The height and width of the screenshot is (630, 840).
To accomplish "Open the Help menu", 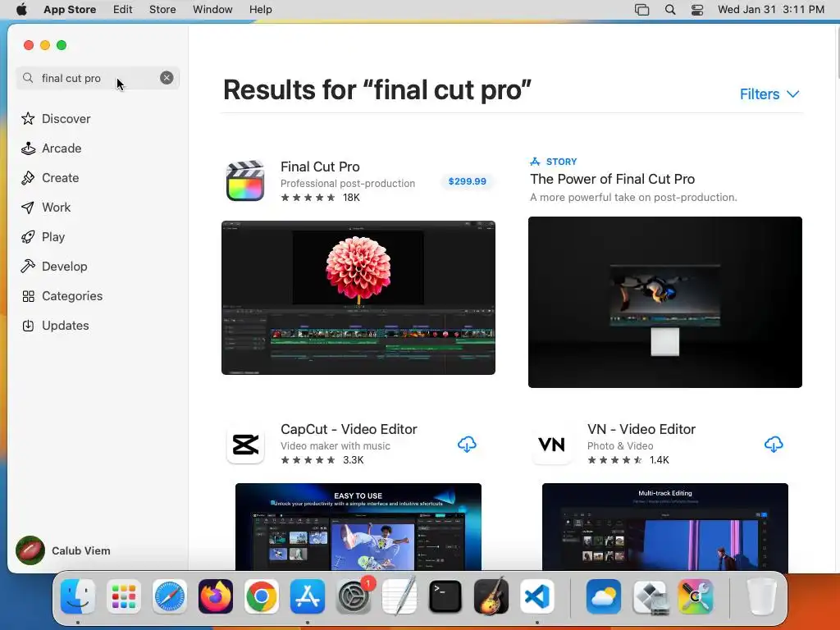I will (260, 10).
